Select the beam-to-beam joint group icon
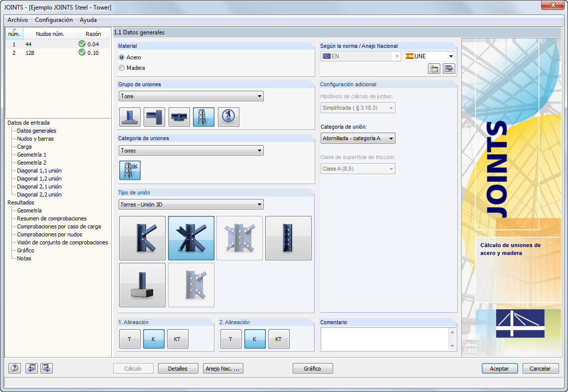Screen dimensions: 568x392 179,117
